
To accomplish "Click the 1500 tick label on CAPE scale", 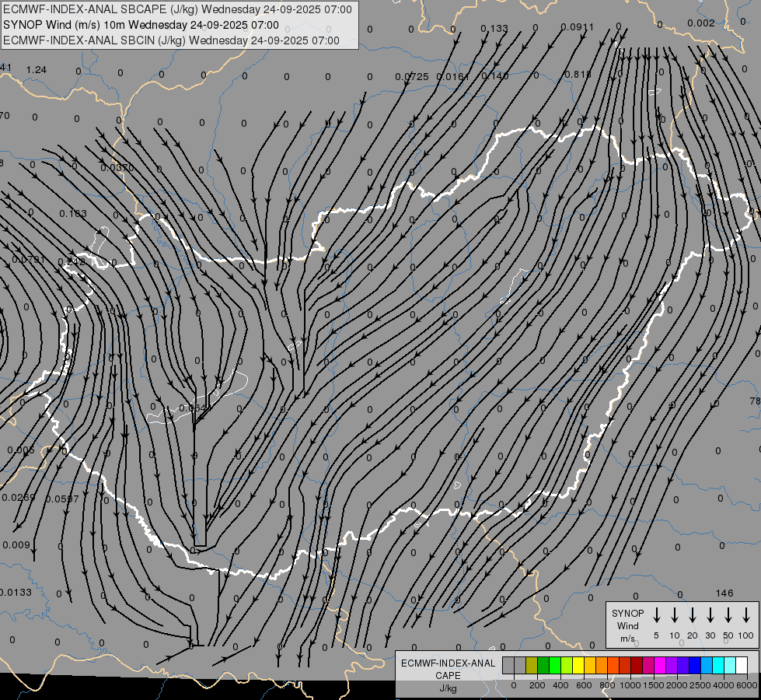I will coord(653,685).
